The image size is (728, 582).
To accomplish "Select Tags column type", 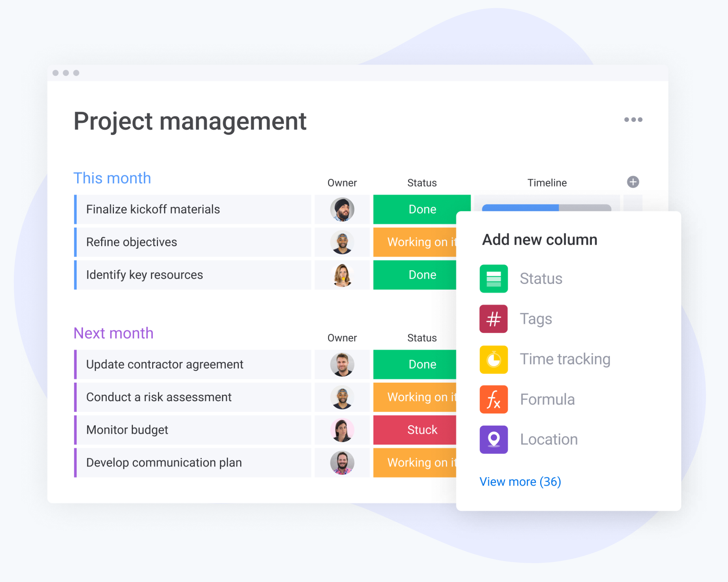I will (536, 319).
